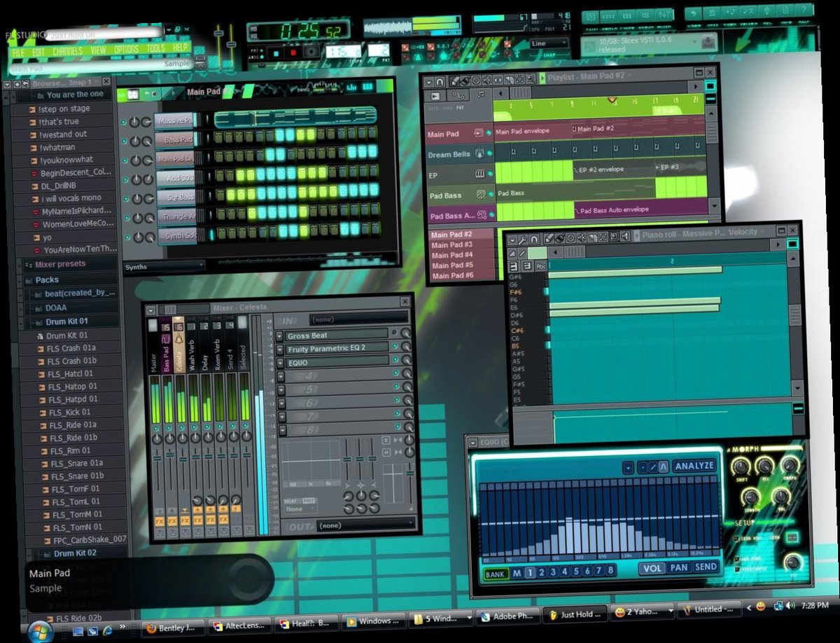
Task: Select the Playlist draw pencil tool
Action: coord(454,82)
